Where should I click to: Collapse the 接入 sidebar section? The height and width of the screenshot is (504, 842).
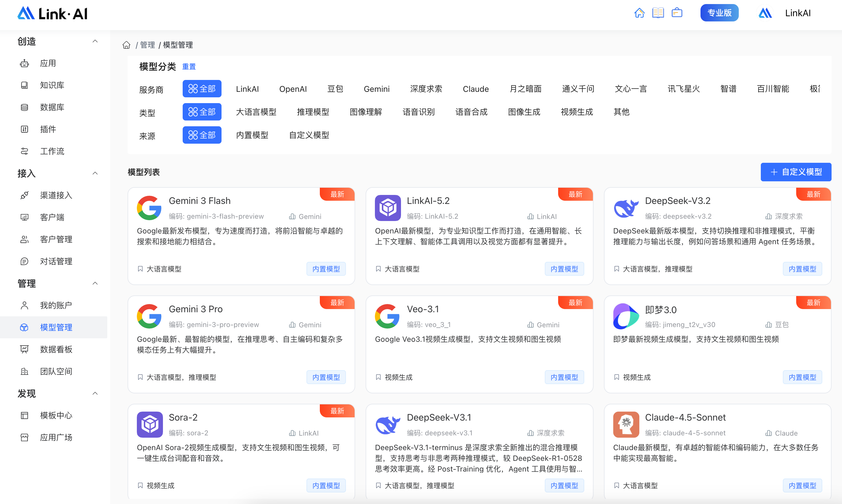[x=95, y=173]
